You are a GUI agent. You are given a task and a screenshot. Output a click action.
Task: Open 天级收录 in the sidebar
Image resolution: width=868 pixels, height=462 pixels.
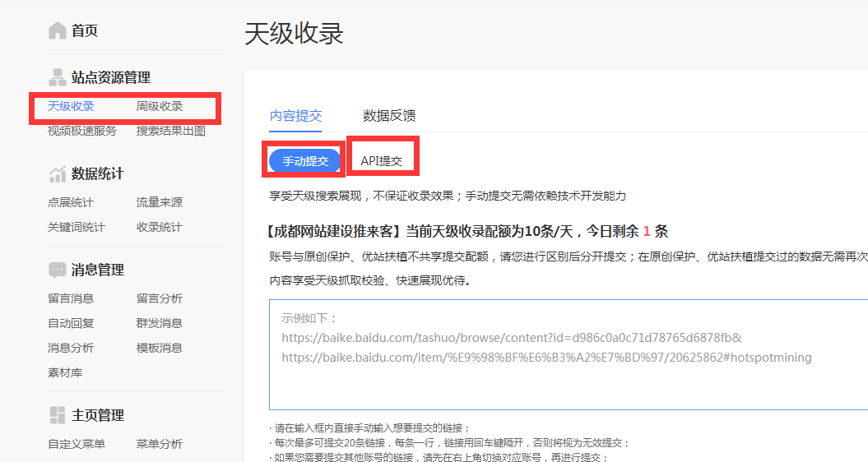pos(71,106)
